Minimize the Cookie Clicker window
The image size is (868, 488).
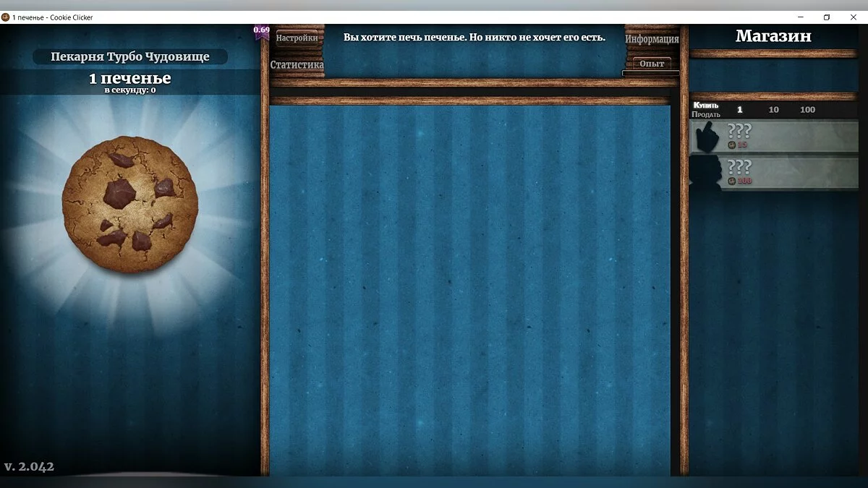click(x=801, y=17)
